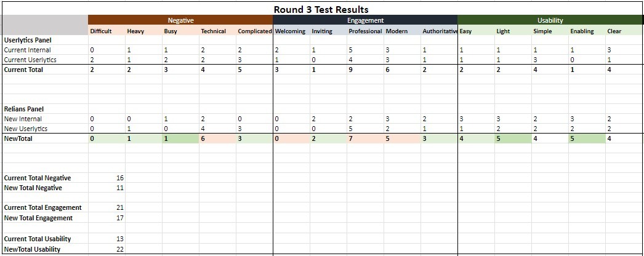Click the New Total Engagement value 17
The height and width of the screenshot is (256, 644).
[119, 218]
